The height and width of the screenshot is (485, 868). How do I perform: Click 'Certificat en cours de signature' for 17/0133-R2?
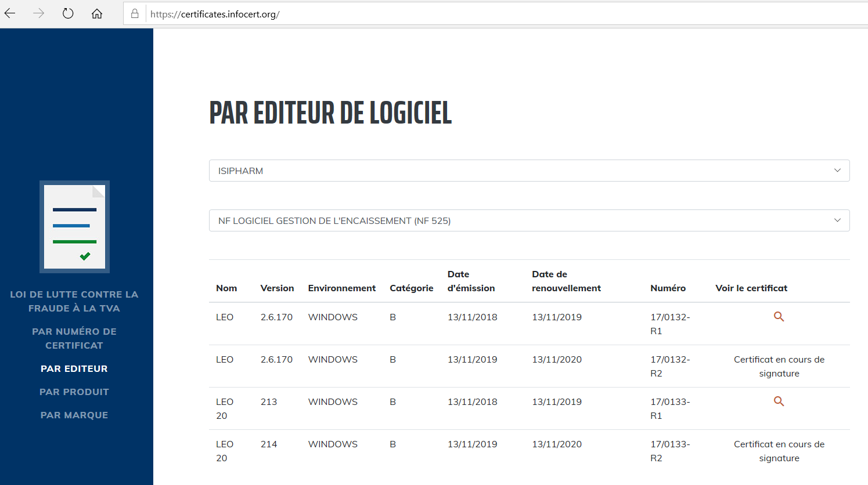click(x=779, y=451)
